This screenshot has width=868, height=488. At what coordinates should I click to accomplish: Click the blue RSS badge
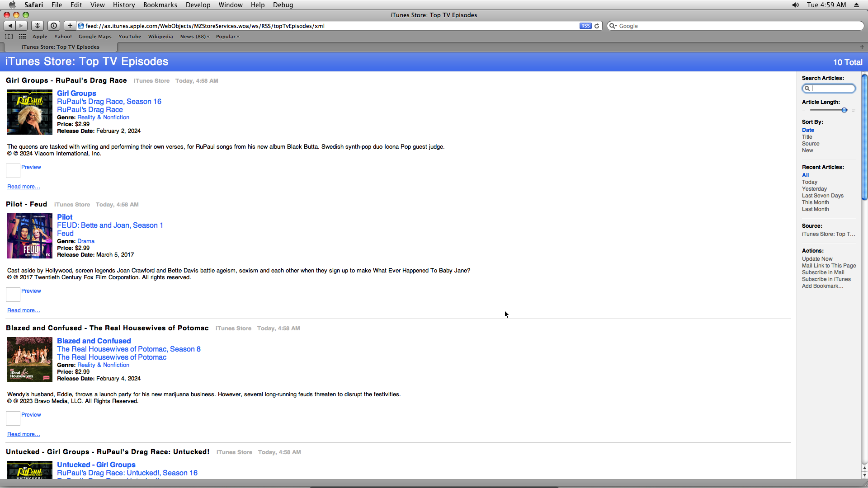[585, 26]
